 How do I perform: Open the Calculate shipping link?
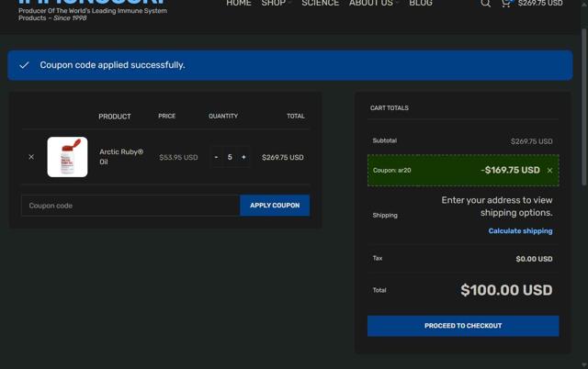tap(520, 231)
